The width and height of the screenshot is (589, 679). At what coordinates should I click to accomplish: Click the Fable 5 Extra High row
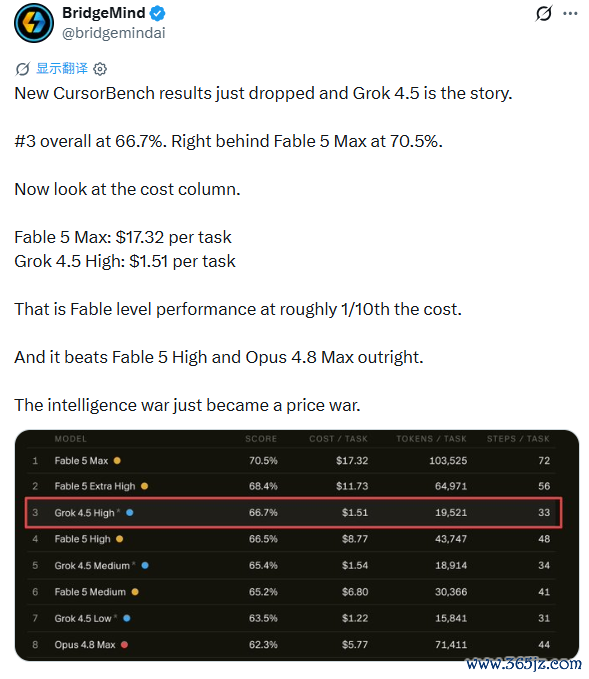tap(291, 486)
